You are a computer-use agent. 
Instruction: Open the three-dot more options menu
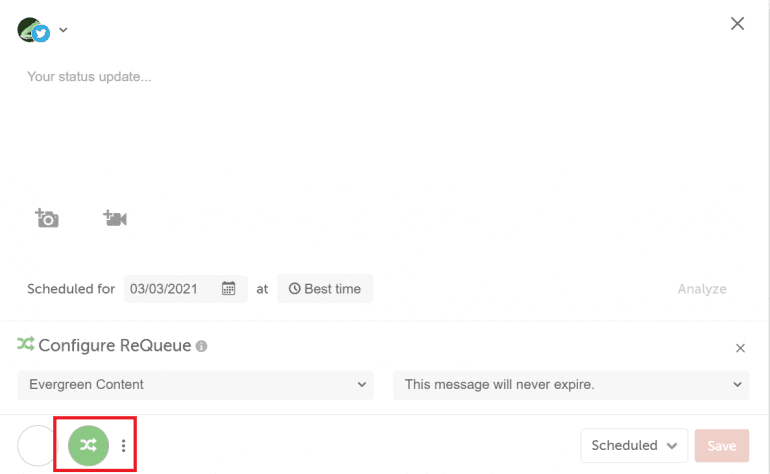123,446
